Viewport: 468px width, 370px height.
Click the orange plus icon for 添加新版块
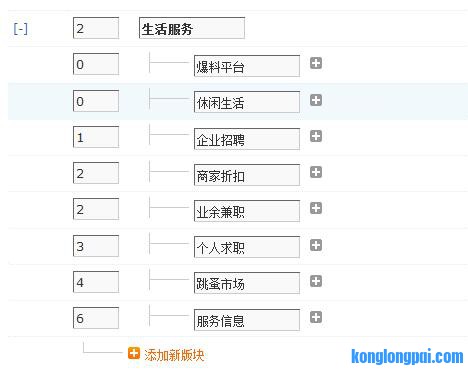coord(134,353)
